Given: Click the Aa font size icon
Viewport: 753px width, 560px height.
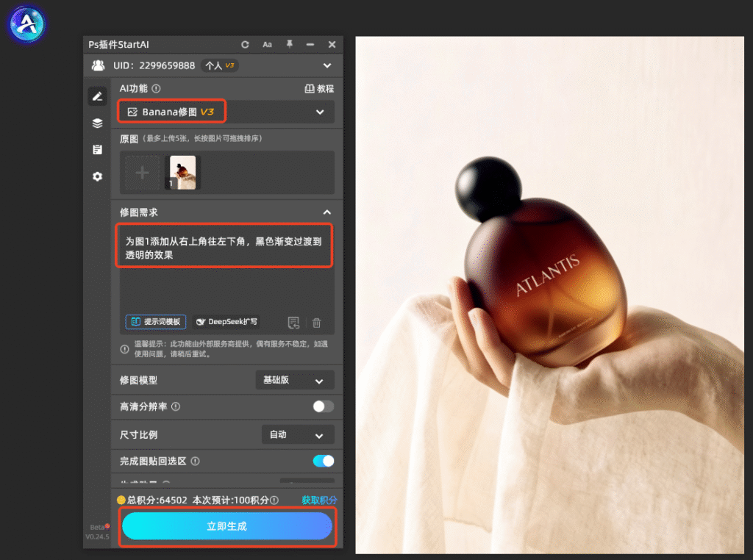Looking at the screenshot, I should point(268,45).
